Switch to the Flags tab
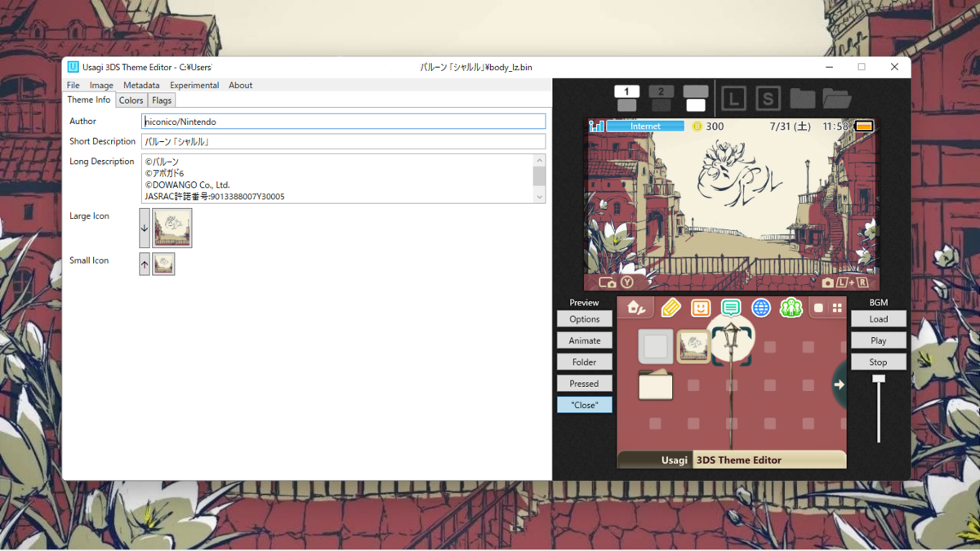This screenshot has height=551, width=980. [x=162, y=100]
